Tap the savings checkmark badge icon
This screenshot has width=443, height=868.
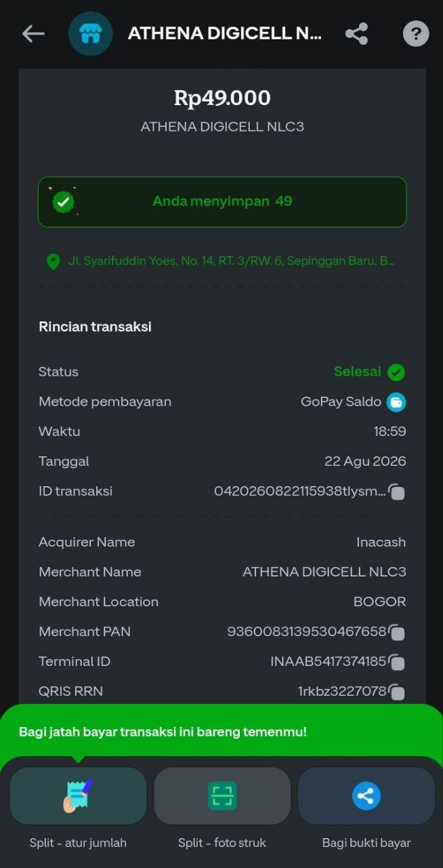point(64,201)
